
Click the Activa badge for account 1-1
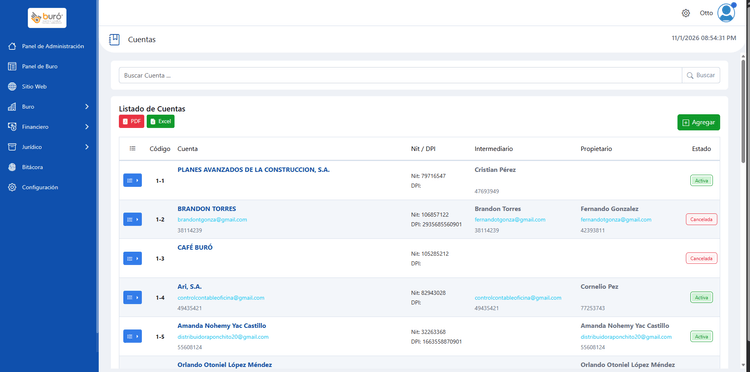click(x=701, y=181)
